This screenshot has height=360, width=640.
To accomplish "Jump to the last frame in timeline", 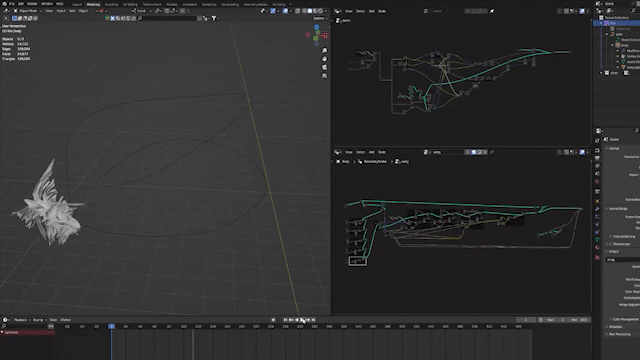I will 313,320.
